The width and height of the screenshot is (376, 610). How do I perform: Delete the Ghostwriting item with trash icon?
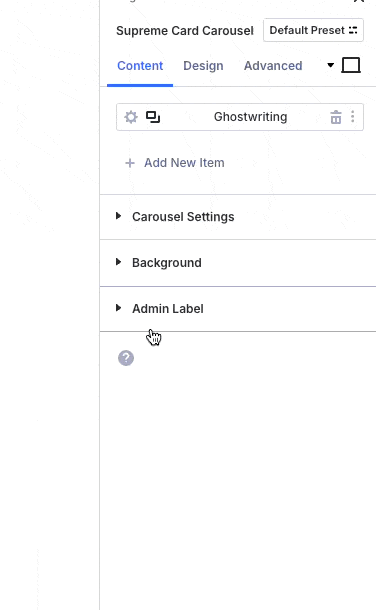(336, 117)
